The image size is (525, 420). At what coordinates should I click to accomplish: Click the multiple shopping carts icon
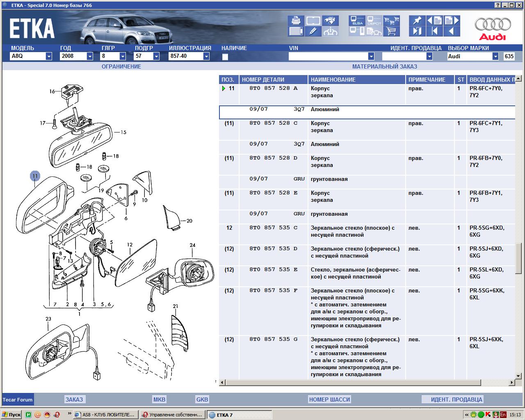[392, 21]
